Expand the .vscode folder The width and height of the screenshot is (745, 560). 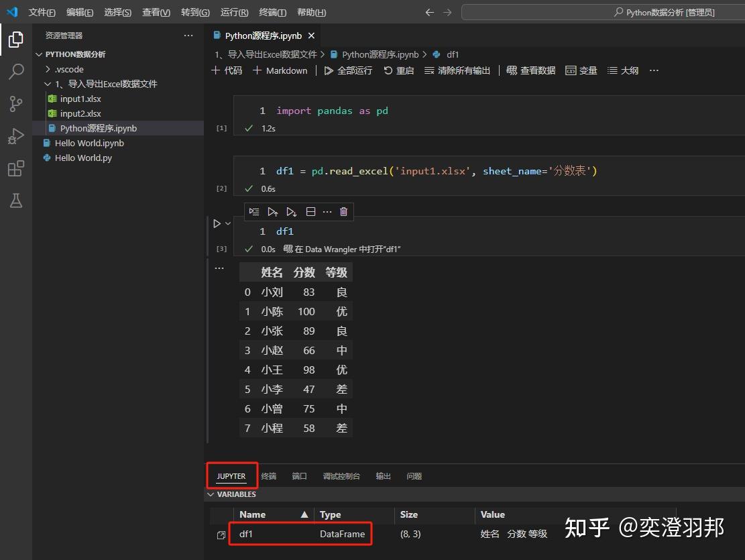pos(48,69)
